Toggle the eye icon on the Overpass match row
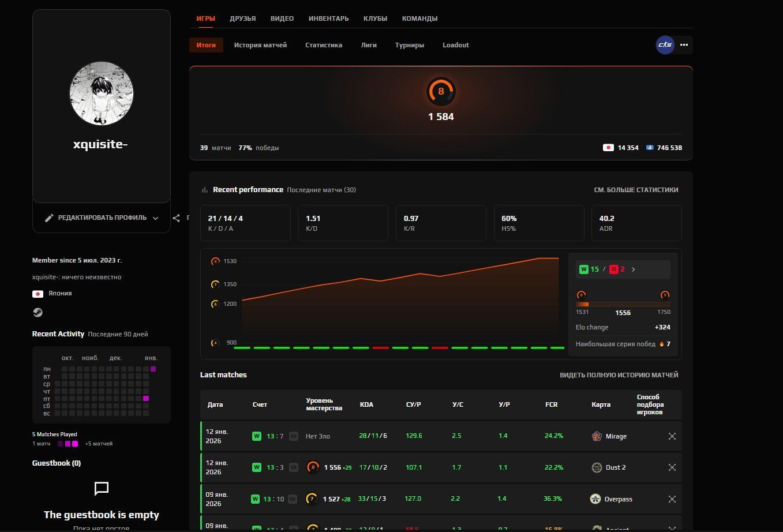Viewport: 783px width, 532px height. pos(293,499)
